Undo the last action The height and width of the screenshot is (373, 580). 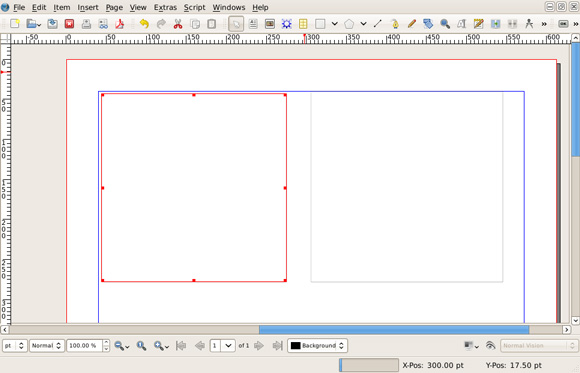pyautogui.click(x=144, y=24)
